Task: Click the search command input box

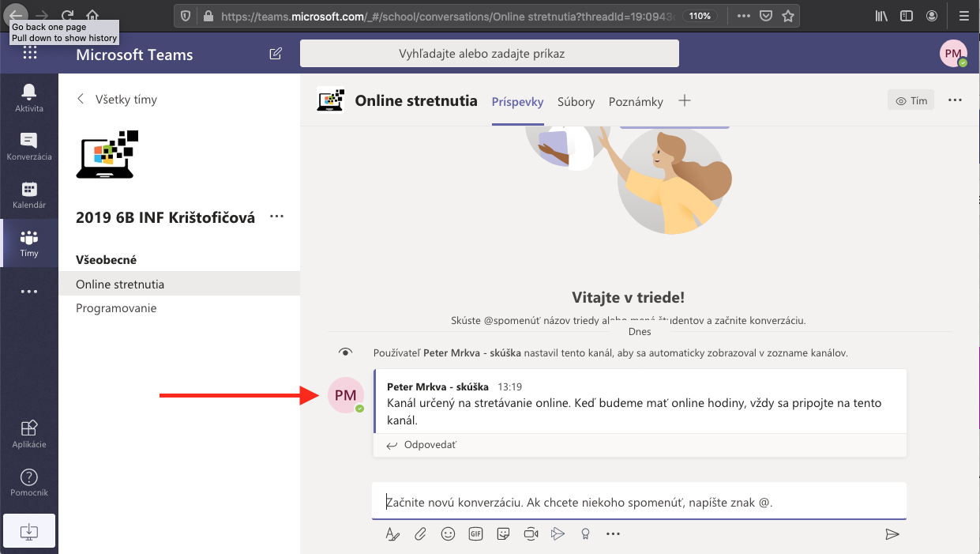Action: (x=489, y=54)
